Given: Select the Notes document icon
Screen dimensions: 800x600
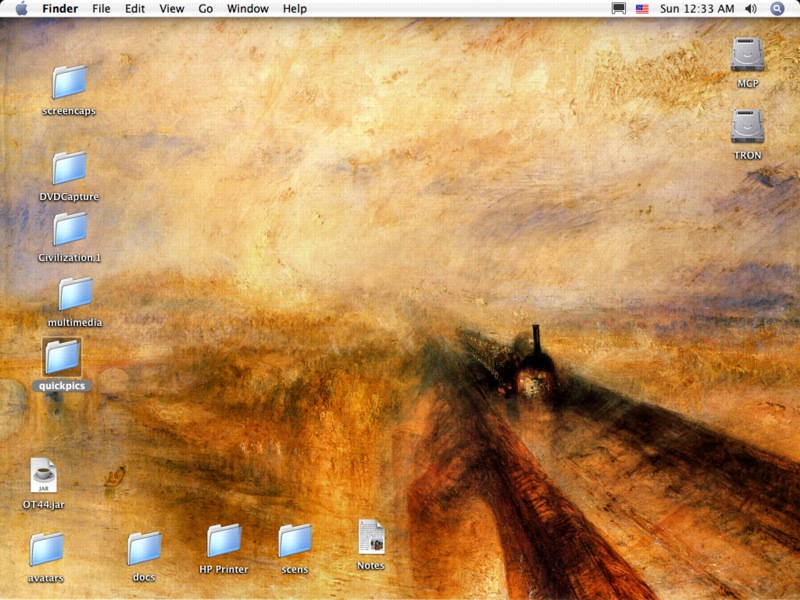Looking at the screenshot, I should [x=371, y=537].
